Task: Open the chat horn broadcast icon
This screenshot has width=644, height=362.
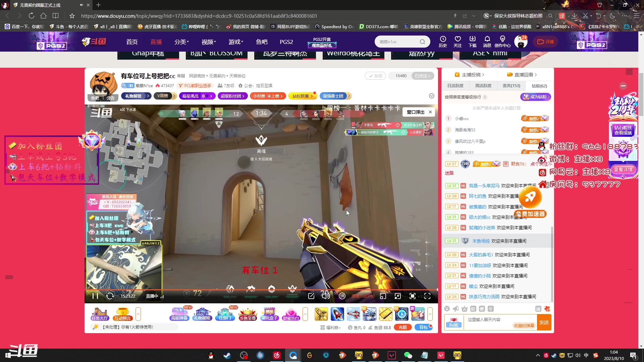Action: coord(456,309)
